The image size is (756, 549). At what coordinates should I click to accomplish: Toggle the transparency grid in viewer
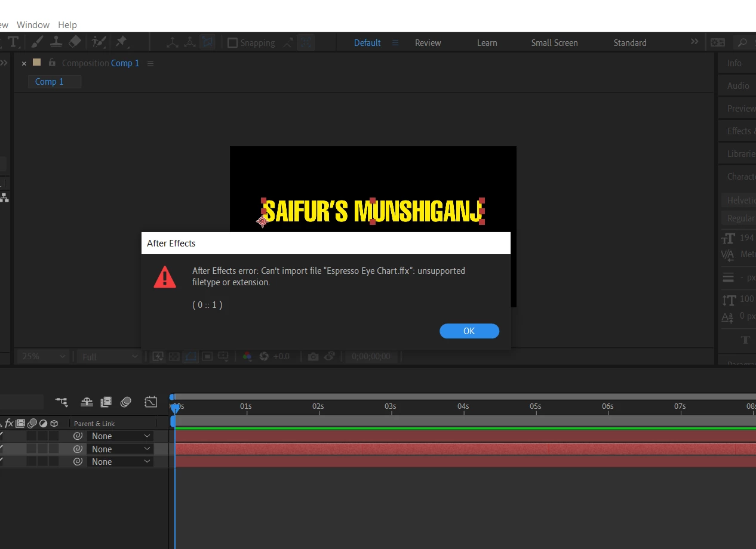[x=174, y=356]
